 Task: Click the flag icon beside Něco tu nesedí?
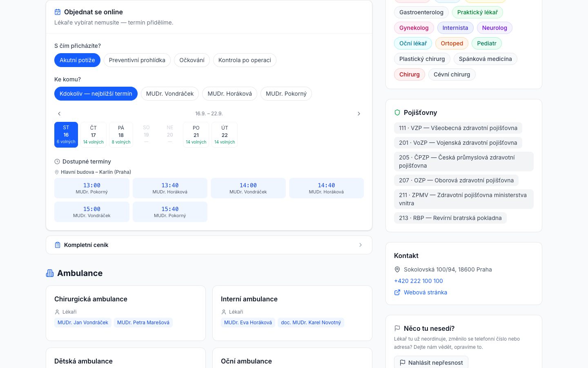[397, 328]
